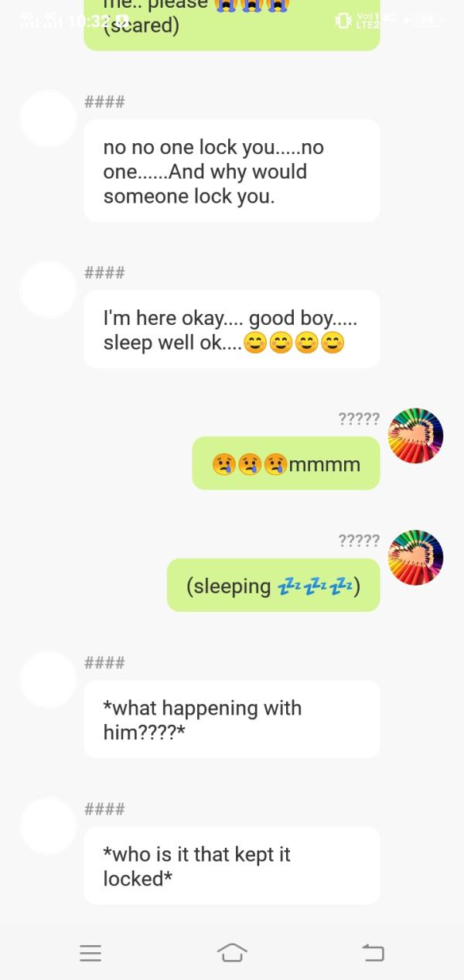Select the crying emojis 'mmmm' green bubble
The width and height of the screenshot is (464, 980).
click(286, 463)
